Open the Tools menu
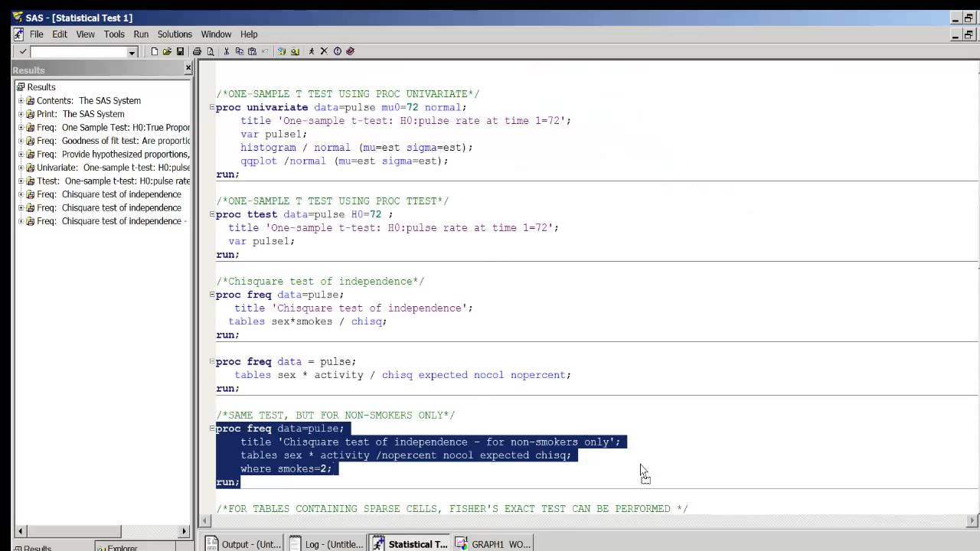Viewport: 980px width, 551px height. [x=114, y=34]
